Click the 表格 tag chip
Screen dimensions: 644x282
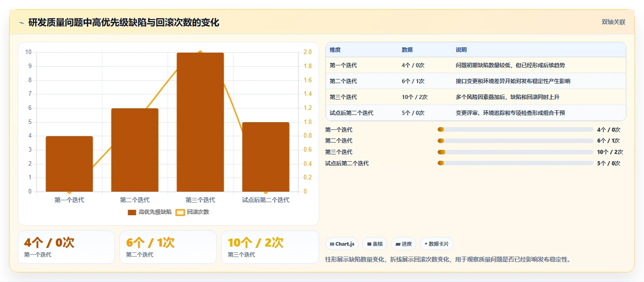pos(375,244)
